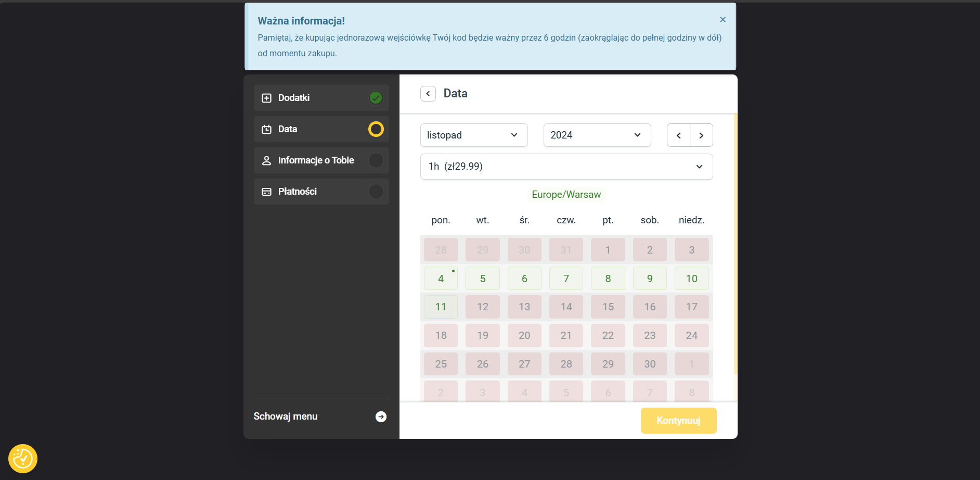980x480 pixels.
Task: Click the card icon beside Płatności
Action: tap(266, 192)
